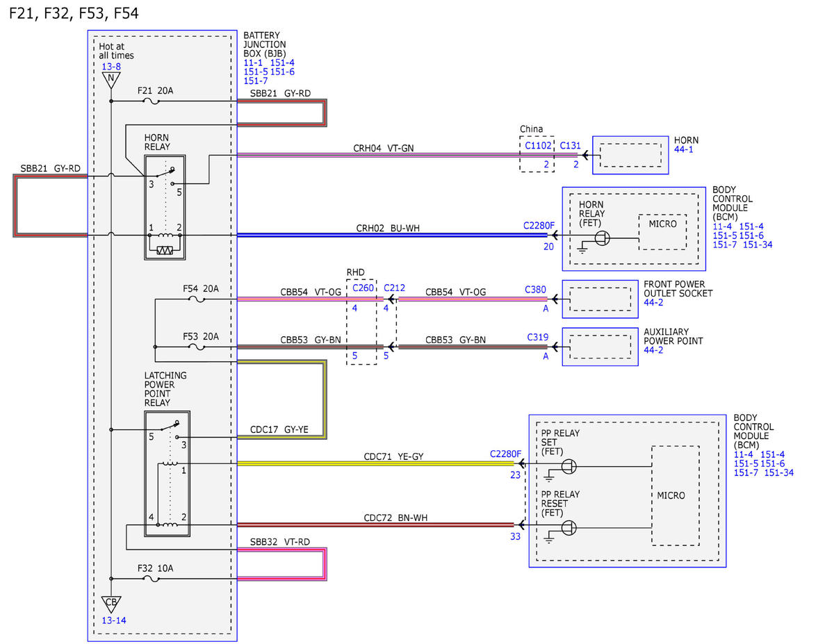
Task: Open connector C319 link
Action: 538,337
